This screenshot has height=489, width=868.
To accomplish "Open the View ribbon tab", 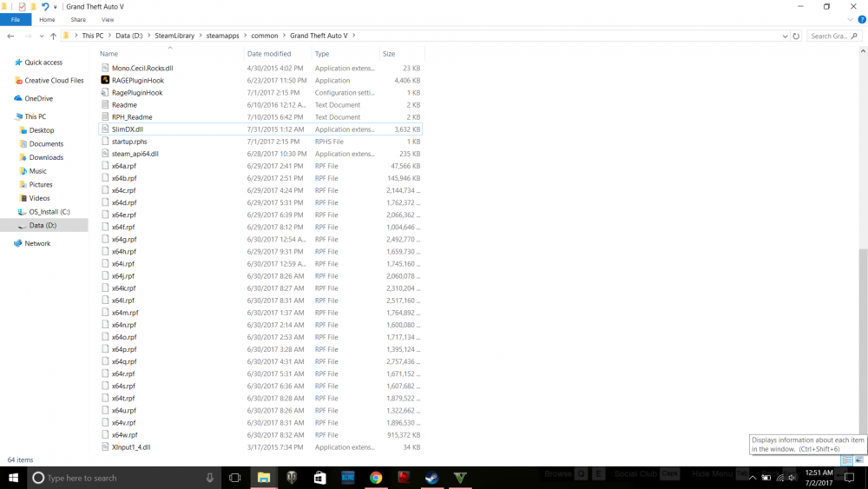I will [x=108, y=19].
